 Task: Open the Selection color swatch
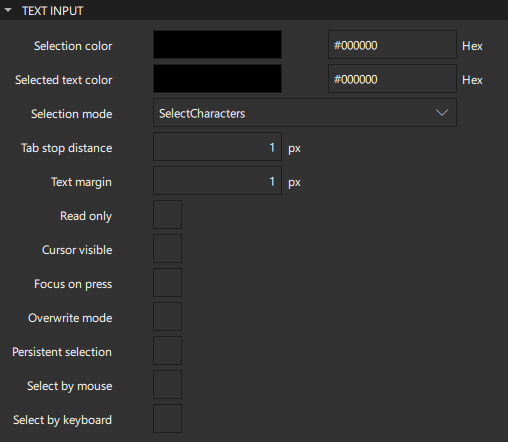(217, 45)
